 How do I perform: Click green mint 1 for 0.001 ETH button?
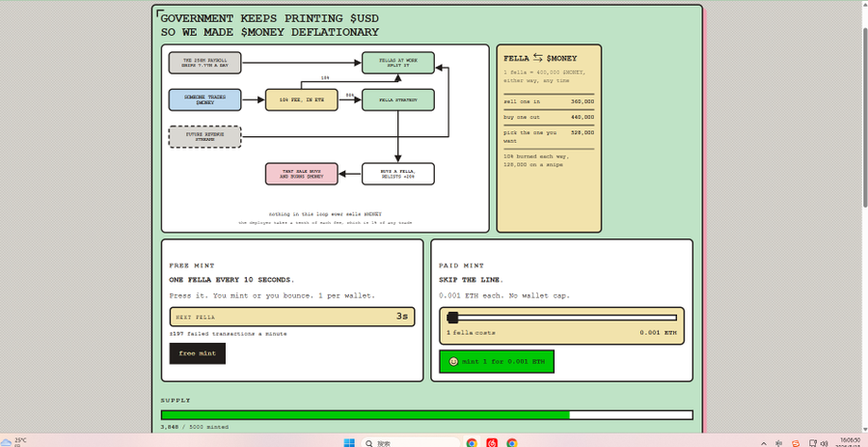pos(497,362)
